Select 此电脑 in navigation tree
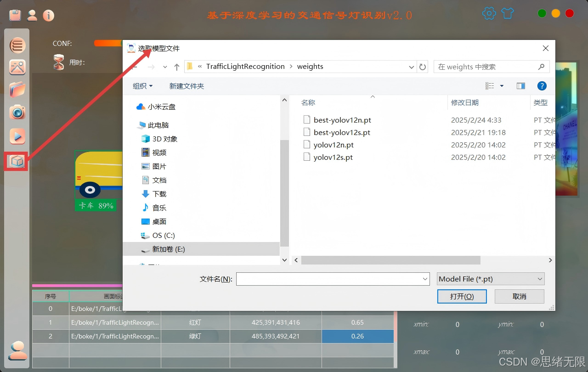The width and height of the screenshot is (588, 372). [x=153, y=125]
